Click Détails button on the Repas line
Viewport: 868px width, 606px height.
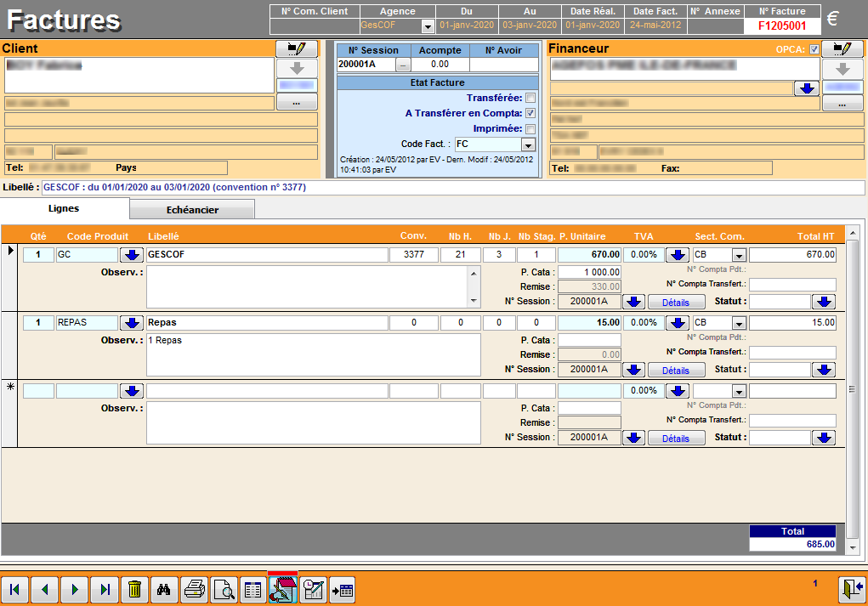click(x=676, y=370)
